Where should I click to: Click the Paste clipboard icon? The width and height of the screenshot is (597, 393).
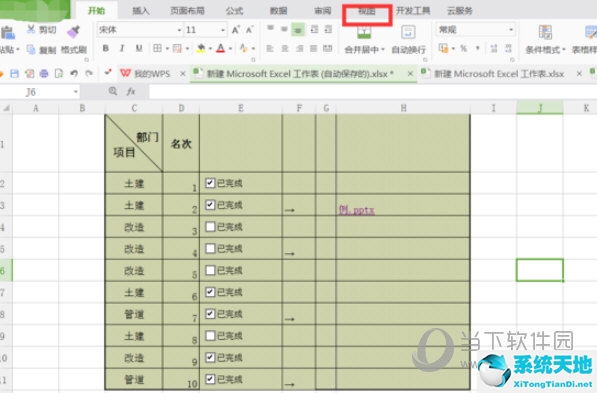click(8, 32)
